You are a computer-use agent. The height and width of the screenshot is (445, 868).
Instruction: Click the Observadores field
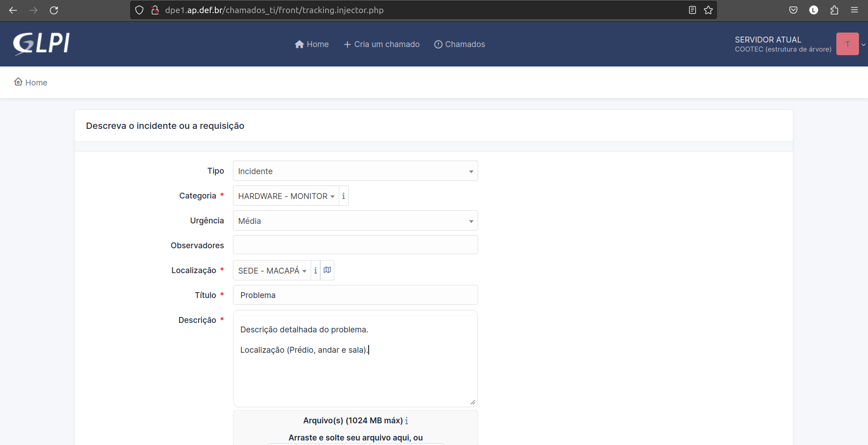click(355, 245)
